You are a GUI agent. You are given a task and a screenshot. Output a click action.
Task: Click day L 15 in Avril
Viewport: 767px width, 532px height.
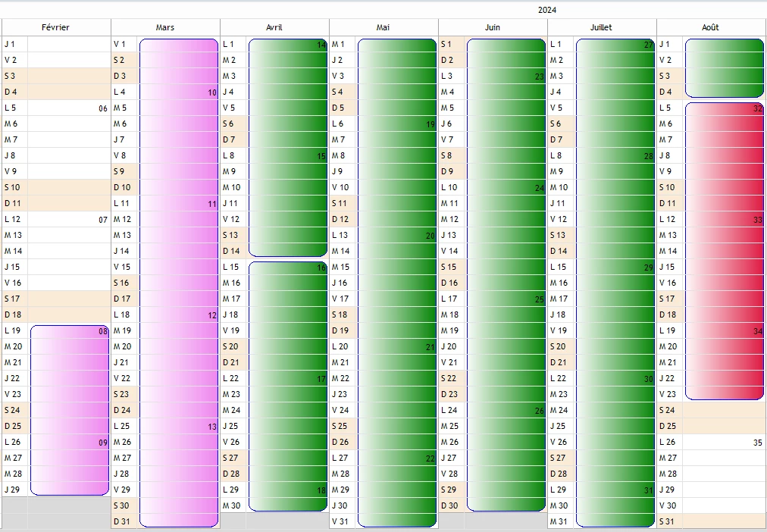click(230, 267)
